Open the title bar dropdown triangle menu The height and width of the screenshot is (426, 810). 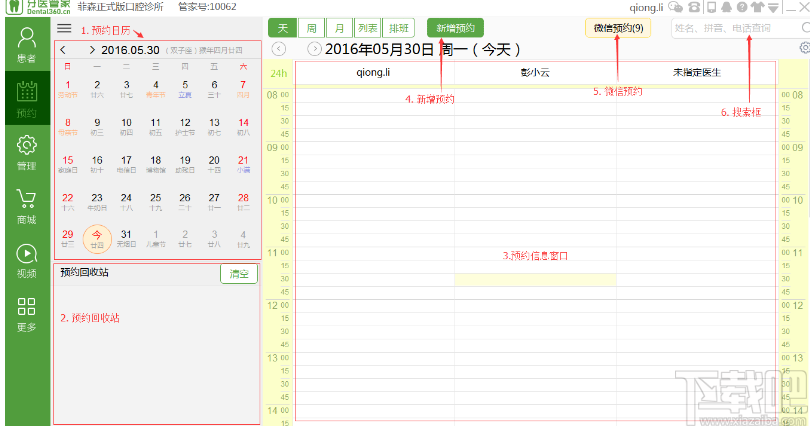(x=773, y=7)
